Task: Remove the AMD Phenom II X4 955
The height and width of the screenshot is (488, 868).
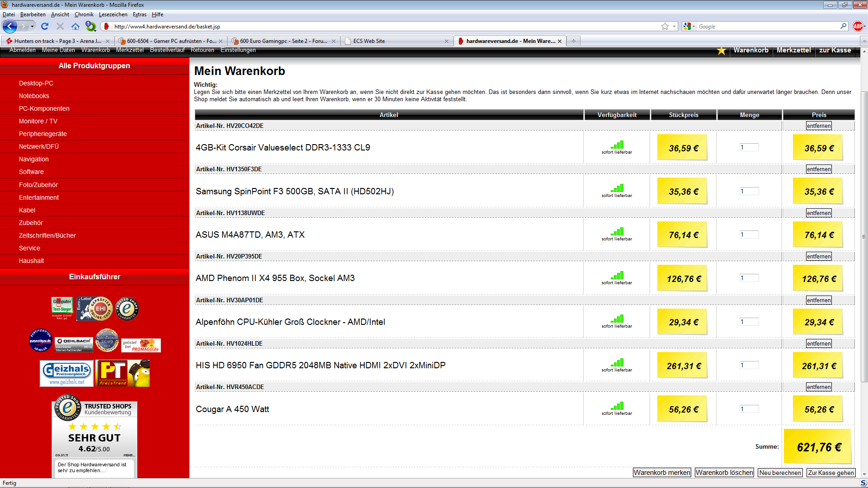Action: (819, 257)
